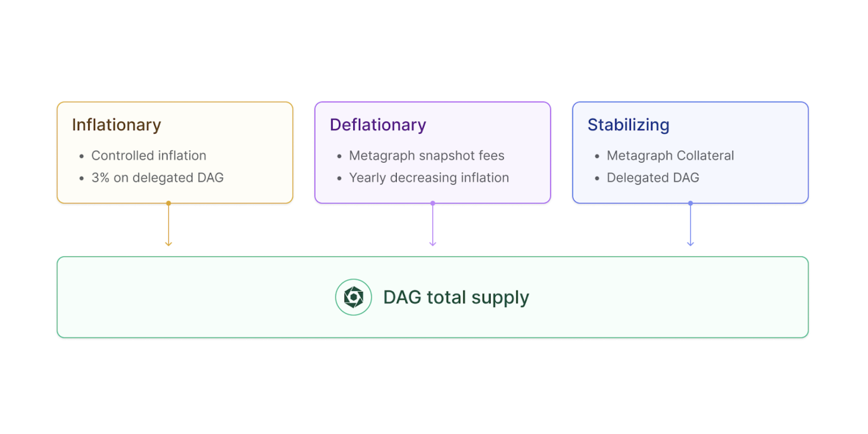Click 'Metagraph snapshot fees' bullet
The height and width of the screenshot is (434, 868).
[x=427, y=156]
